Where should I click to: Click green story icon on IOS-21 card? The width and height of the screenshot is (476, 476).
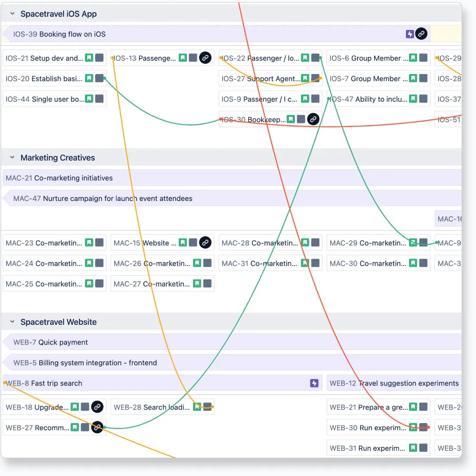pyautogui.click(x=89, y=58)
